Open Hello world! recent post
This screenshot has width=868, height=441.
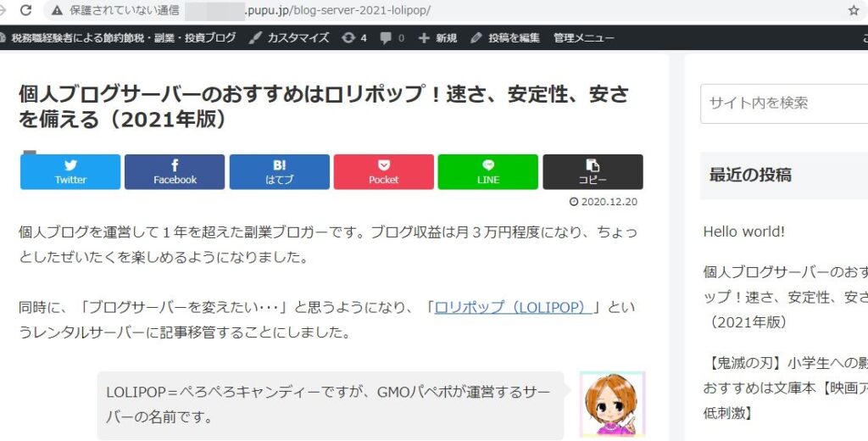pyautogui.click(x=744, y=232)
